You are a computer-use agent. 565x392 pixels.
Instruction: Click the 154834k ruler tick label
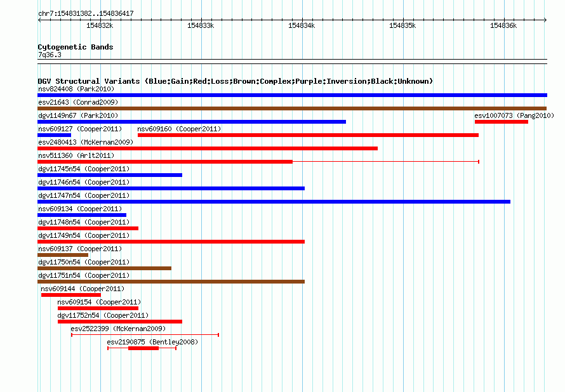[x=302, y=25]
